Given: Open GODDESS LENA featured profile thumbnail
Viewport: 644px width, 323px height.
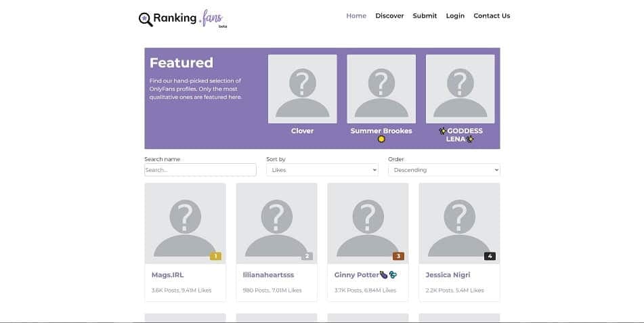Looking at the screenshot, I should [460, 89].
